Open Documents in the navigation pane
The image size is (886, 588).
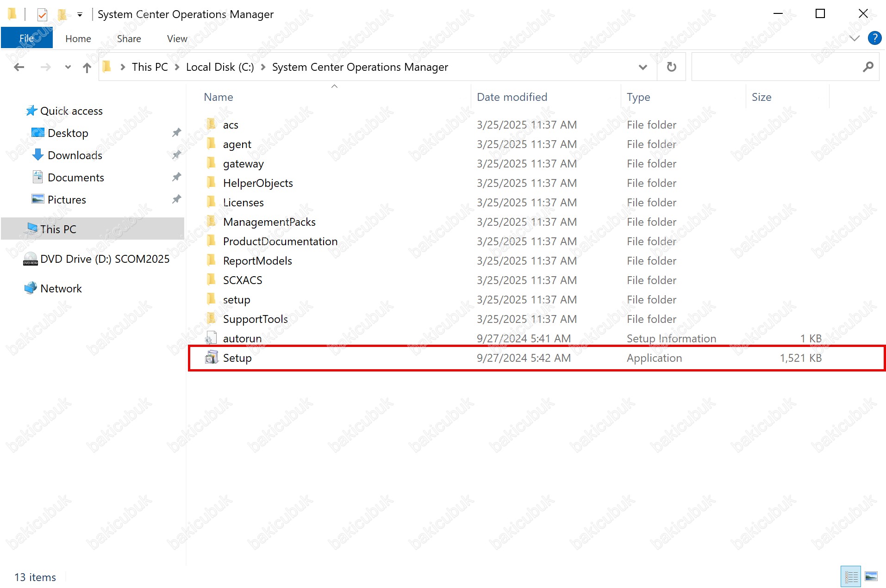[x=76, y=178]
